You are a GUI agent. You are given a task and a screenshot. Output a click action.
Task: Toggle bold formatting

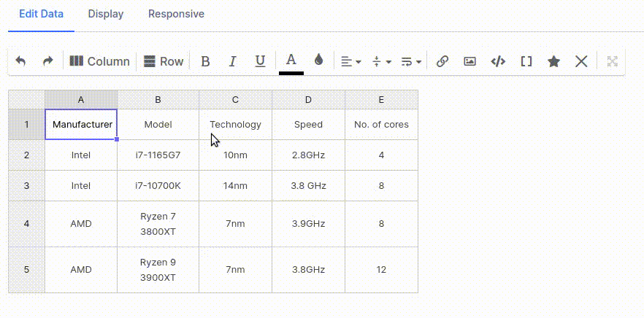pos(205,61)
